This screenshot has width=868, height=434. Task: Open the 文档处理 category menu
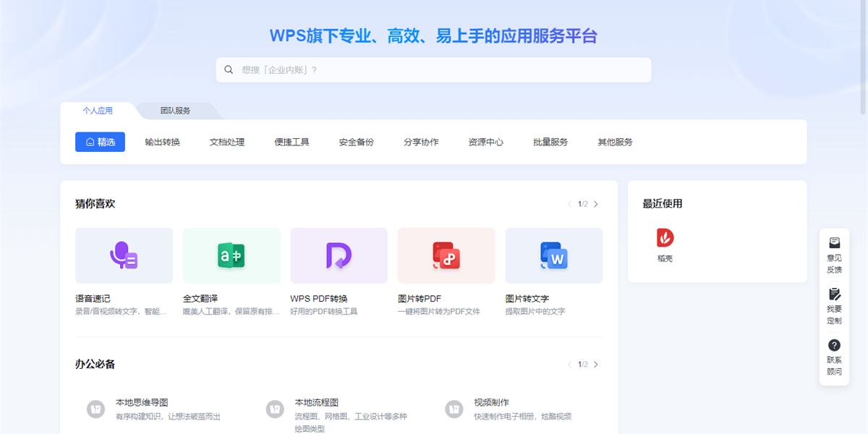point(226,142)
